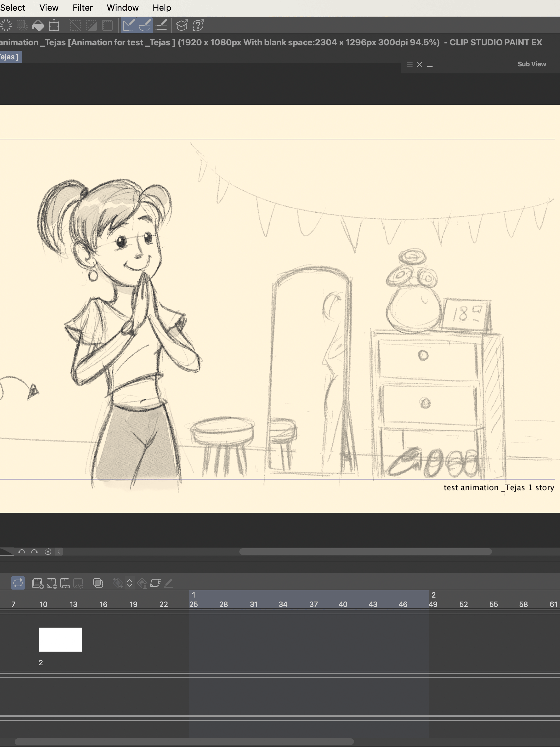The width and height of the screenshot is (560, 747).
Task: Click the CLIP STUDIO PAINT EX title text
Action: (x=496, y=42)
